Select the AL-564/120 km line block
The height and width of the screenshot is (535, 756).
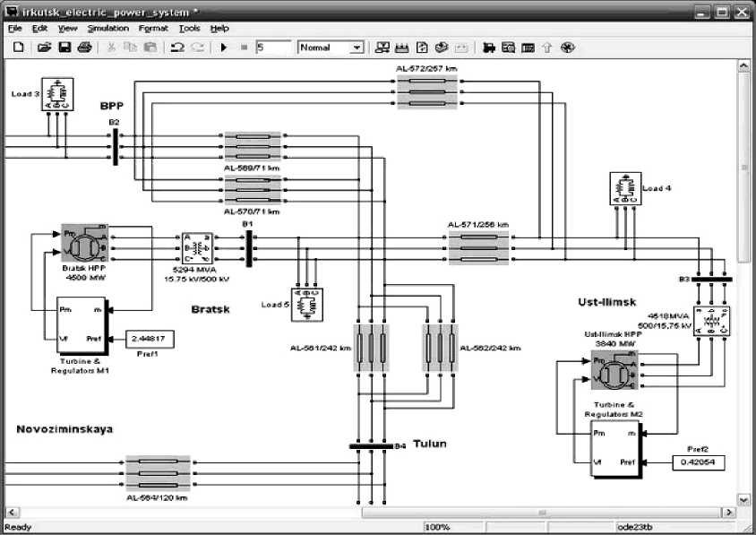click(159, 473)
